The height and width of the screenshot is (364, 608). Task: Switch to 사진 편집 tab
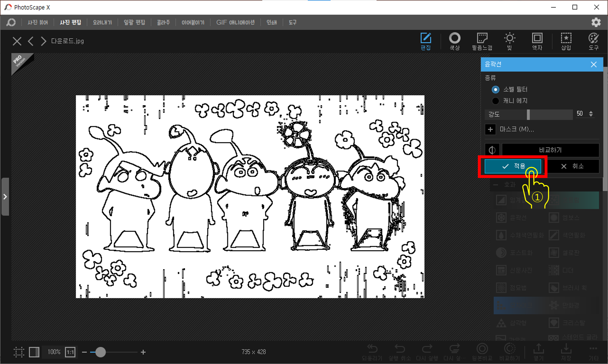pyautogui.click(x=70, y=22)
